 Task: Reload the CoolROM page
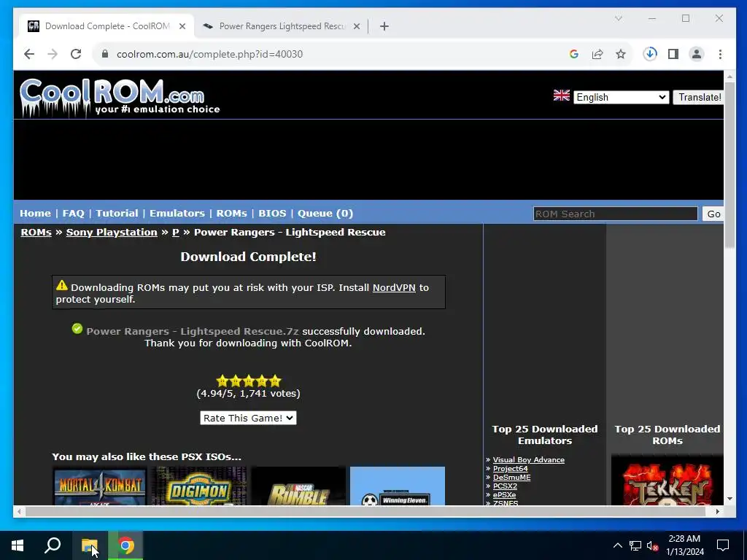click(x=76, y=54)
